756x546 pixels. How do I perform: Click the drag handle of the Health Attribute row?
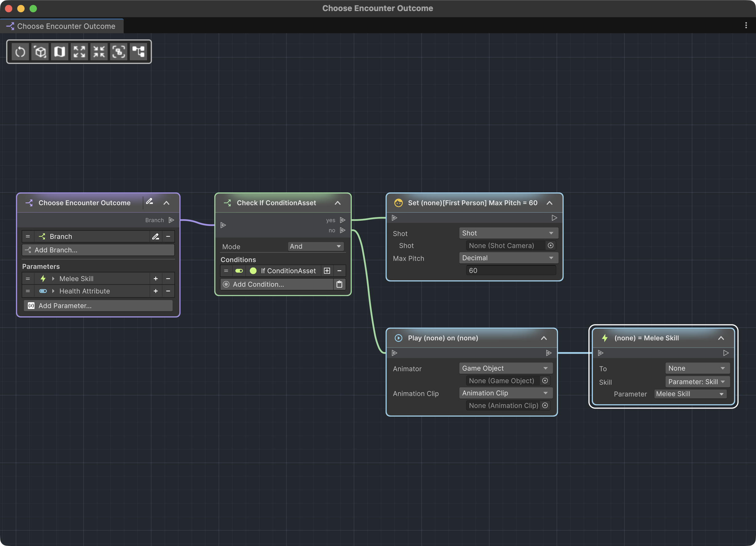pos(28,291)
